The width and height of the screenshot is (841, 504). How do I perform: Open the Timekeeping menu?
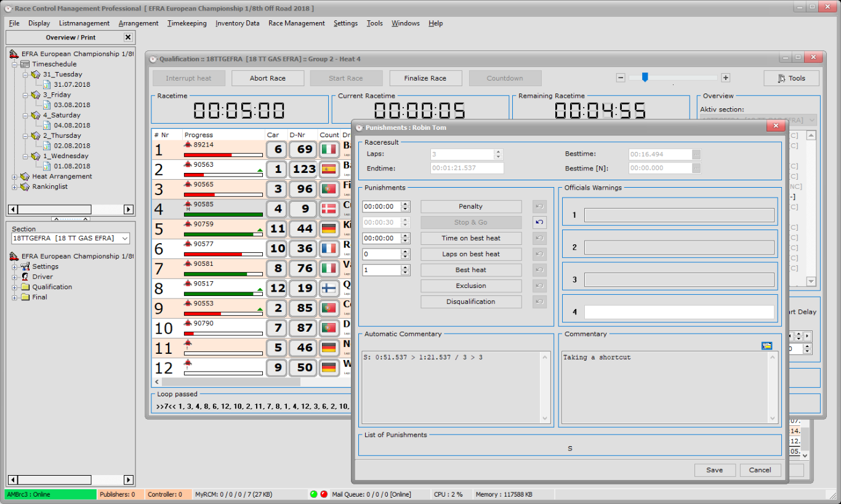pos(187,23)
